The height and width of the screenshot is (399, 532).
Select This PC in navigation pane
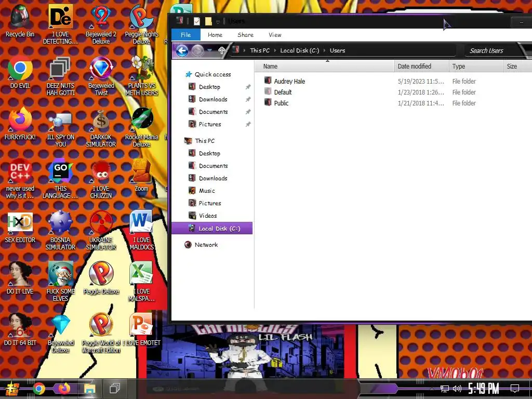click(x=205, y=141)
